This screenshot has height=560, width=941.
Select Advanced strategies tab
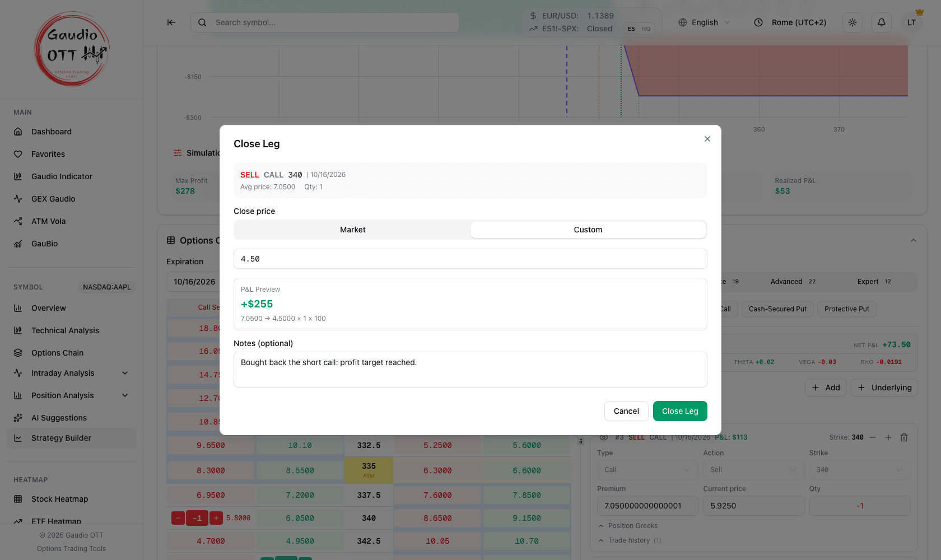793,282
